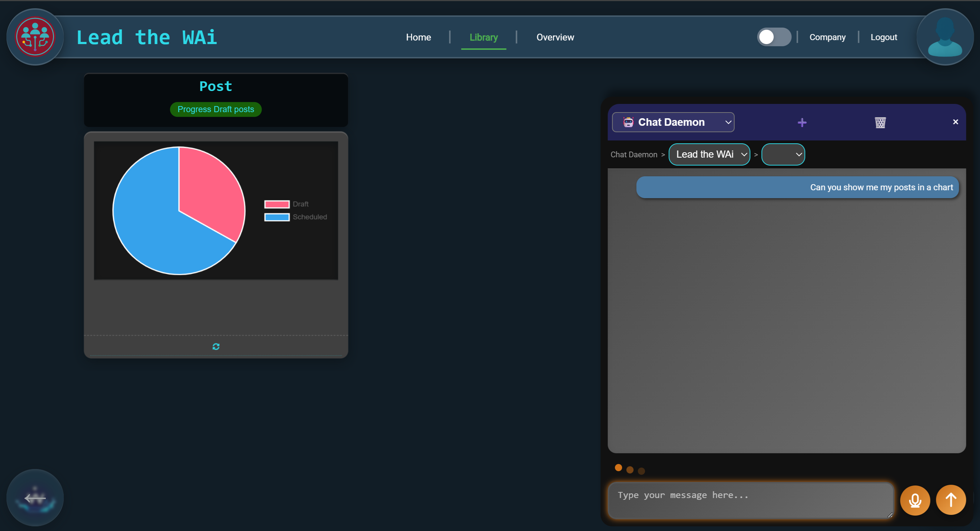
Task: Click the Lead the WAi logo
Action: point(35,37)
